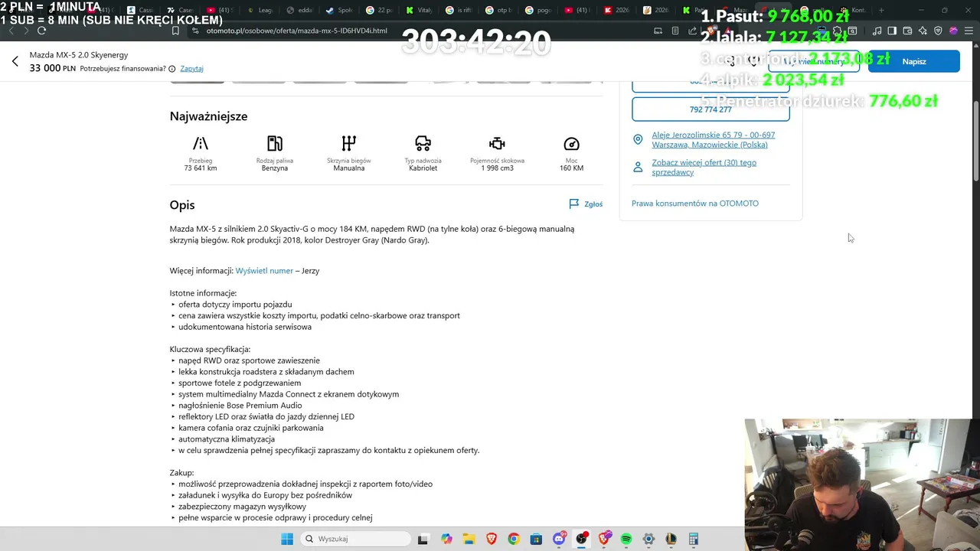This screenshot has width=980, height=551.
Task: Click the Wyszukaj taskbar search box
Action: 355,539
